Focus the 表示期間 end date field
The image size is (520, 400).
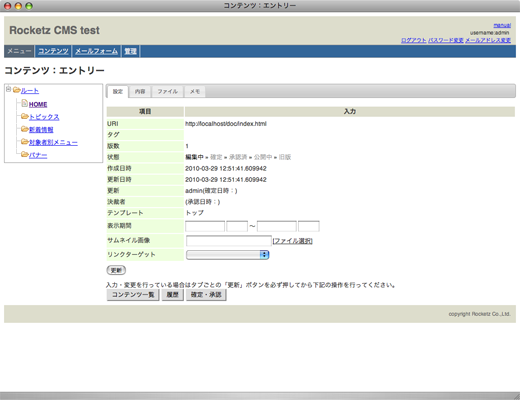click(277, 226)
